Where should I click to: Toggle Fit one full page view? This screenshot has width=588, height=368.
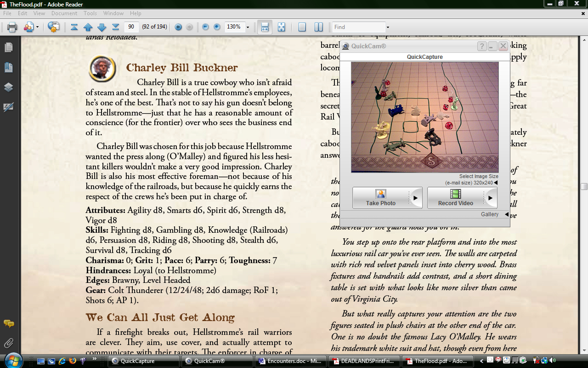coord(281,27)
